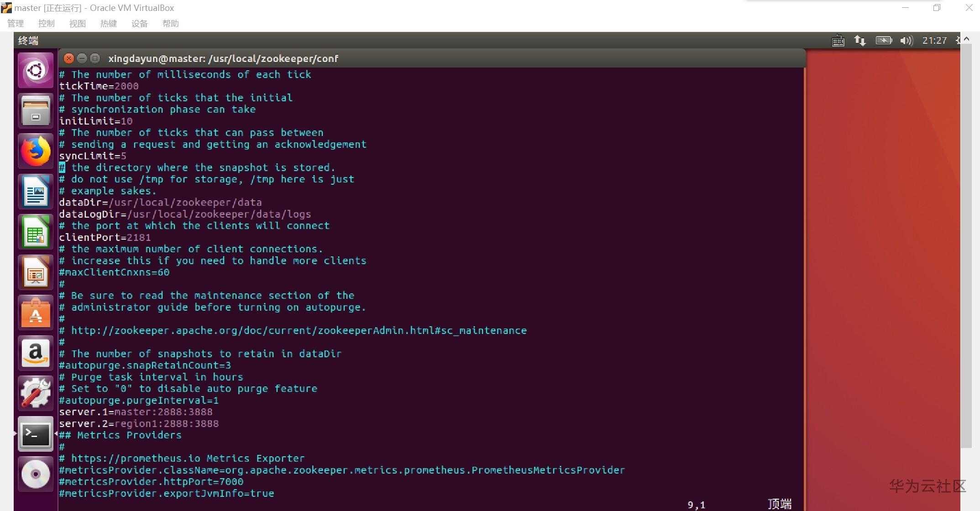Launch Firefox web browser from dock
The width and height of the screenshot is (980, 511).
pyautogui.click(x=36, y=151)
